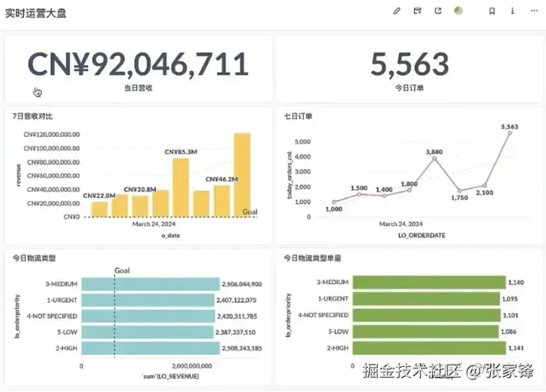Viewport: 546px width, 392px height.
Task: Click the dashboard title 实时运营大盘
Action: [36, 13]
